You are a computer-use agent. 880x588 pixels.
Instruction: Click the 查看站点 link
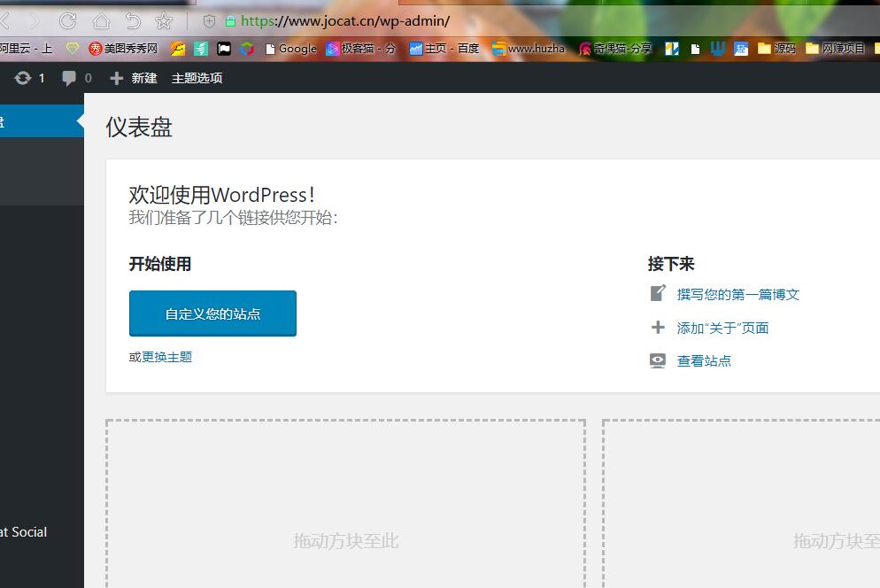(x=704, y=360)
